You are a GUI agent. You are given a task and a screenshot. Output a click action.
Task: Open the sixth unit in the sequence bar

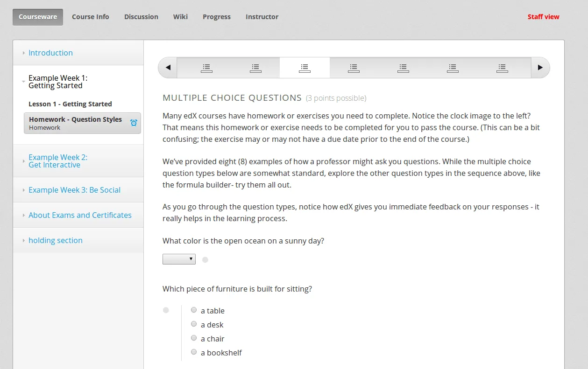(x=452, y=68)
